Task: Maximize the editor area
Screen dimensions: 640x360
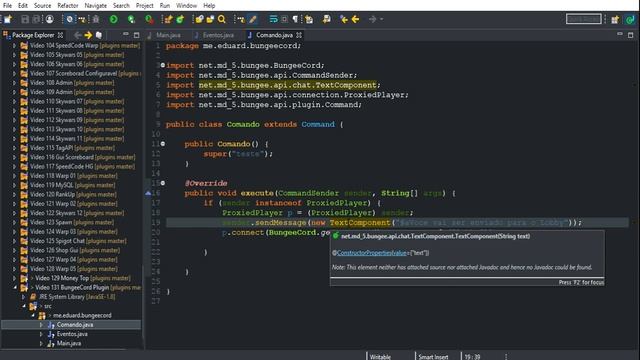Action: (631, 35)
